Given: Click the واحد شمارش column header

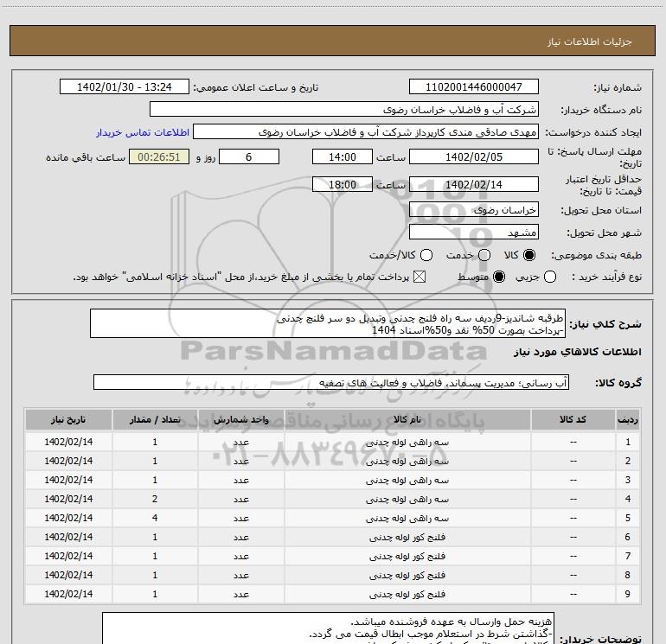Looking at the screenshot, I should pyautogui.click(x=240, y=419).
